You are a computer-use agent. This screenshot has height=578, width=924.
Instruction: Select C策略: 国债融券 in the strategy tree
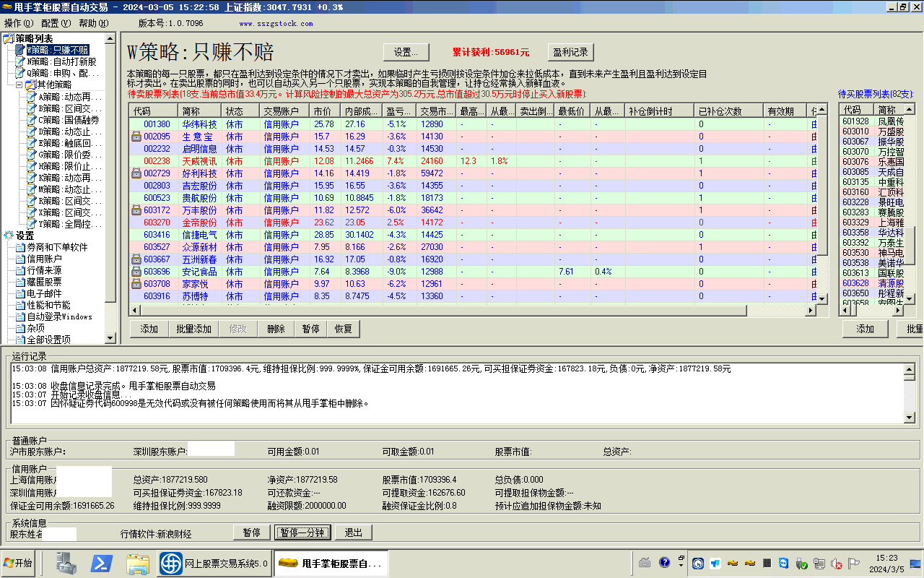(69, 120)
